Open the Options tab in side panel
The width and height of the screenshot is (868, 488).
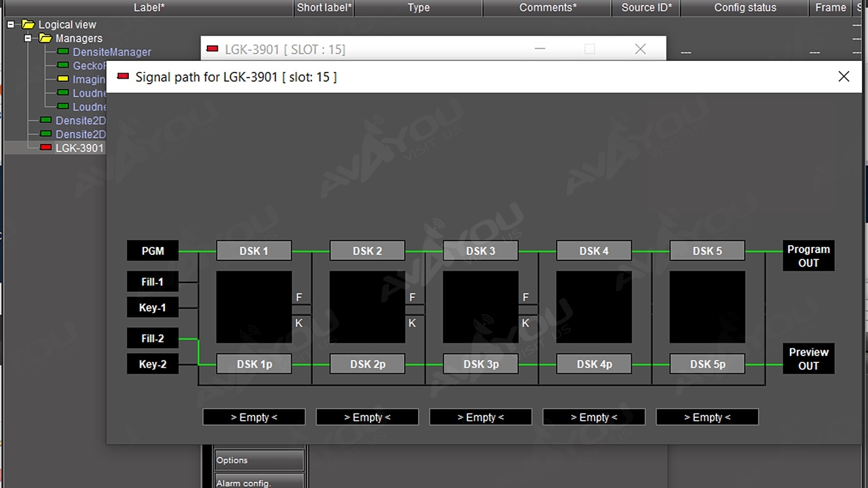click(x=259, y=461)
